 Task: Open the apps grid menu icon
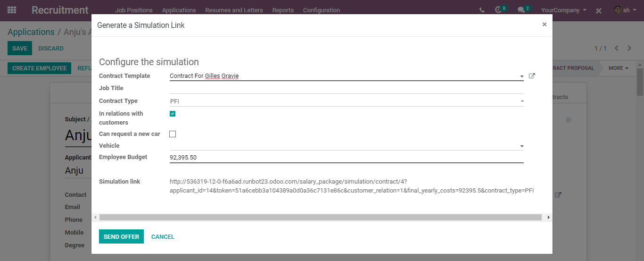[12, 10]
